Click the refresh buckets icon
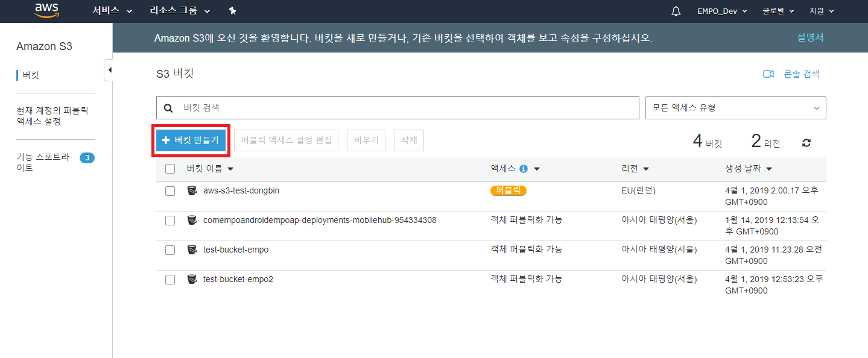 pos(806,143)
